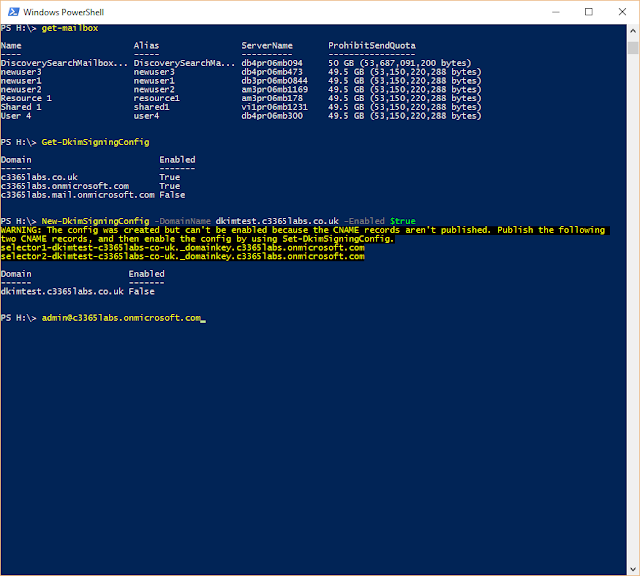Click the scrollbar down arrow
Viewport: 640px width, 576px height.
click(x=633, y=569)
